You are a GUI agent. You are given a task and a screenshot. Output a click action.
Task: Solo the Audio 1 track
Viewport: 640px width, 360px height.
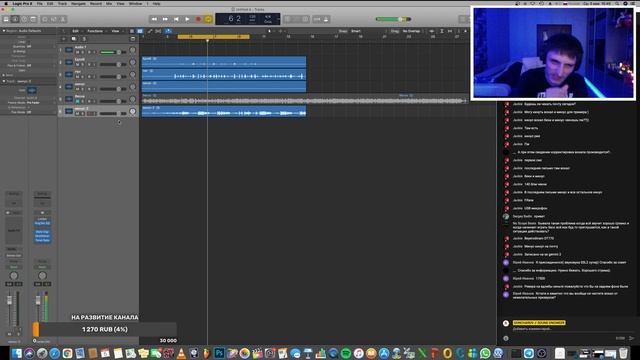82,52
